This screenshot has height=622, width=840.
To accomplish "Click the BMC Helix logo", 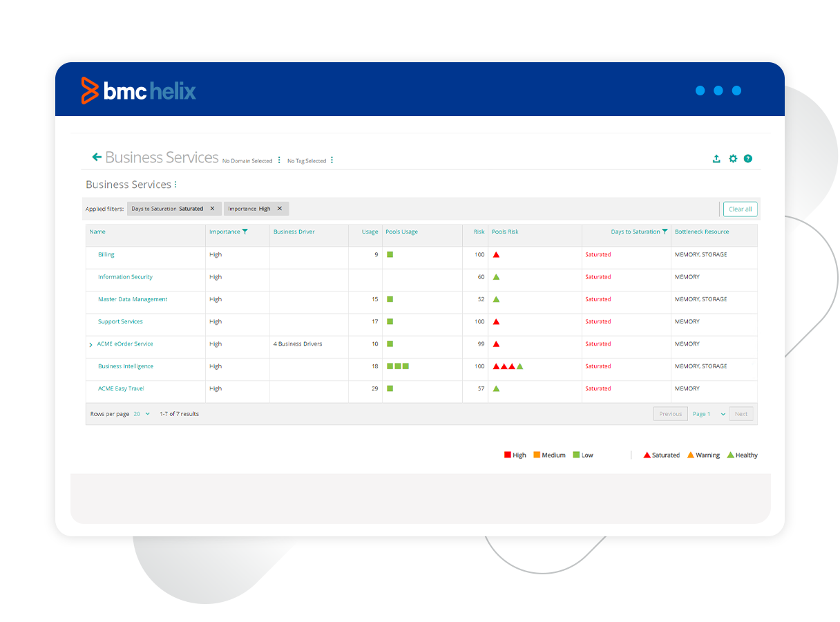I will coord(139,91).
